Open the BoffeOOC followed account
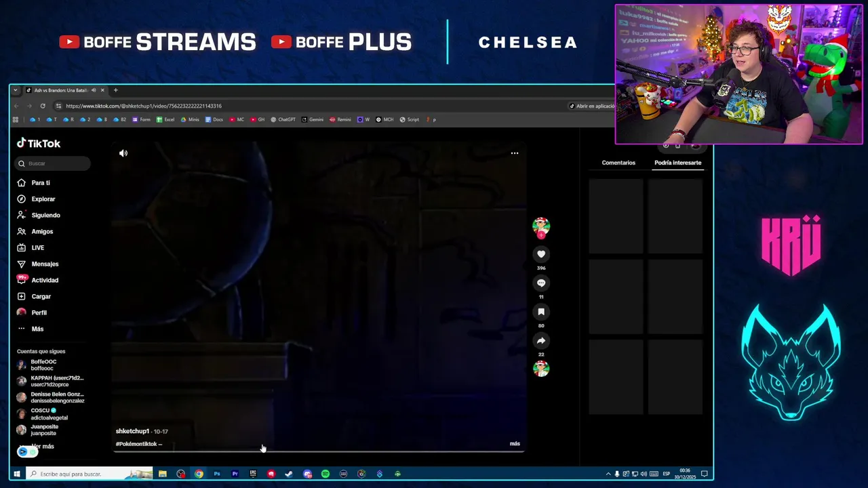 (x=51, y=365)
